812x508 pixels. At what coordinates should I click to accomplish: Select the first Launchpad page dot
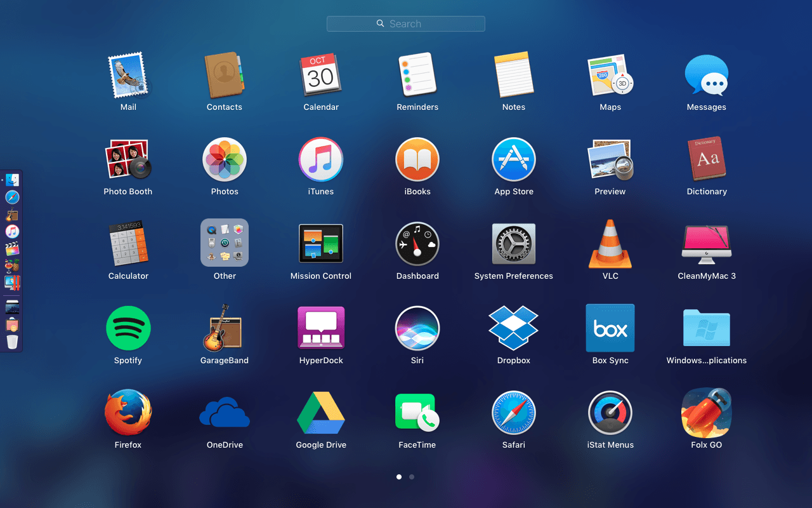399,476
